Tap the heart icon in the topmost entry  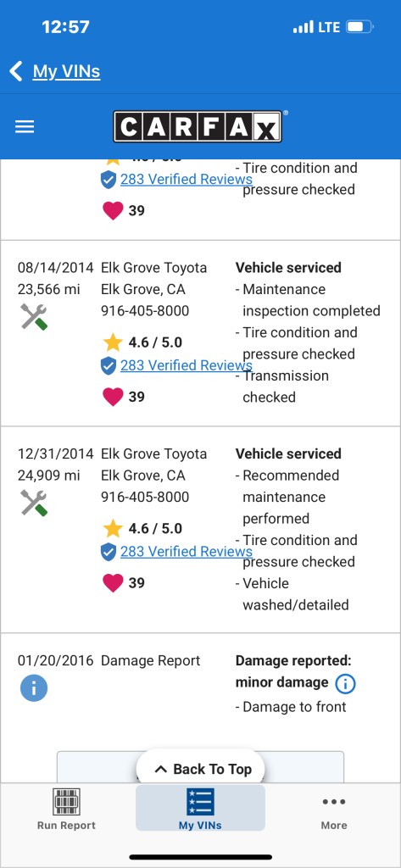[x=113, y=211]
